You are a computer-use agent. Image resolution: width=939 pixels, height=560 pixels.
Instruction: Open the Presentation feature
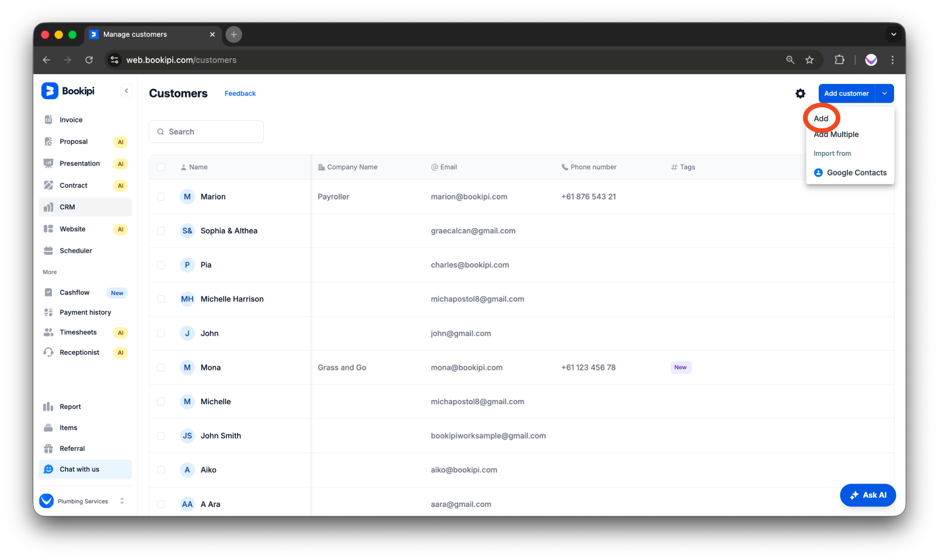click(80, 163)
